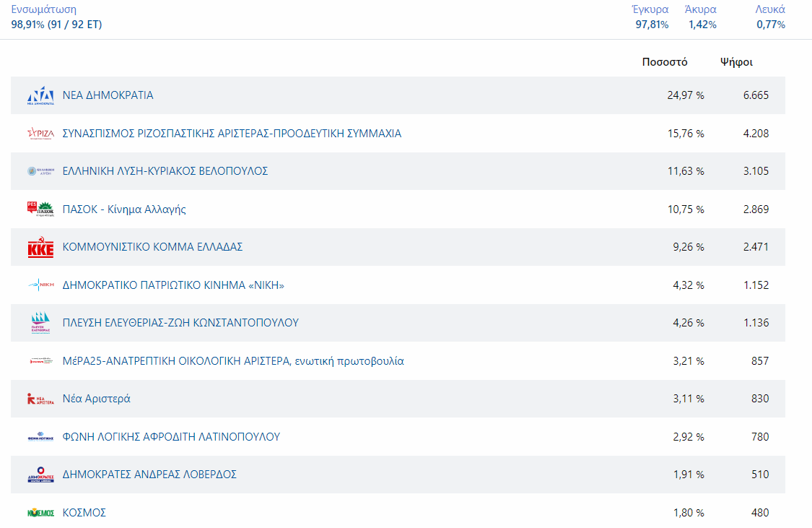Click the MeRA25 party logo
The width and height of the screenshot is (812, 528).
click(x=40, y=360)
